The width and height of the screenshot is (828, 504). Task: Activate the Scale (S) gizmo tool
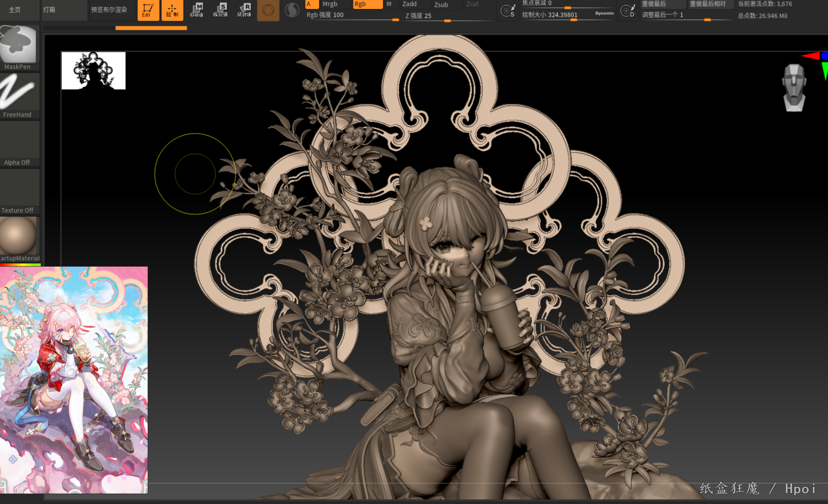click(x=220, y=10)
